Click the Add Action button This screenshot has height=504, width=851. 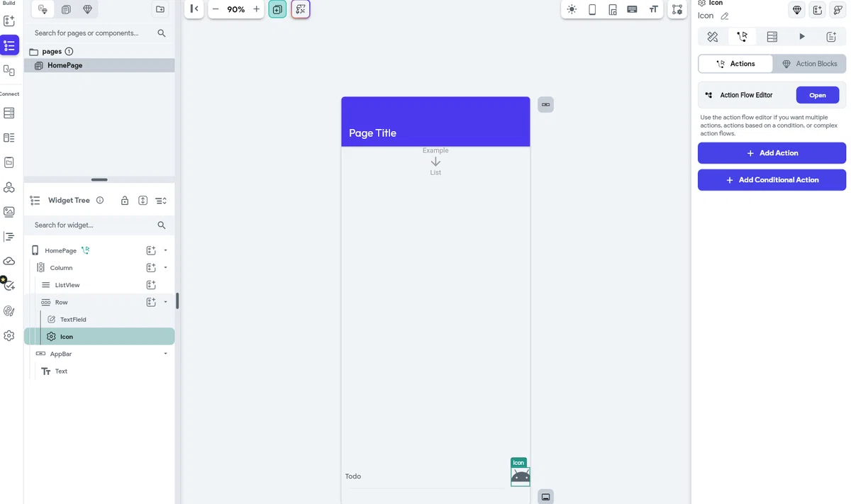pyautogui.click(x=772, y=153)
